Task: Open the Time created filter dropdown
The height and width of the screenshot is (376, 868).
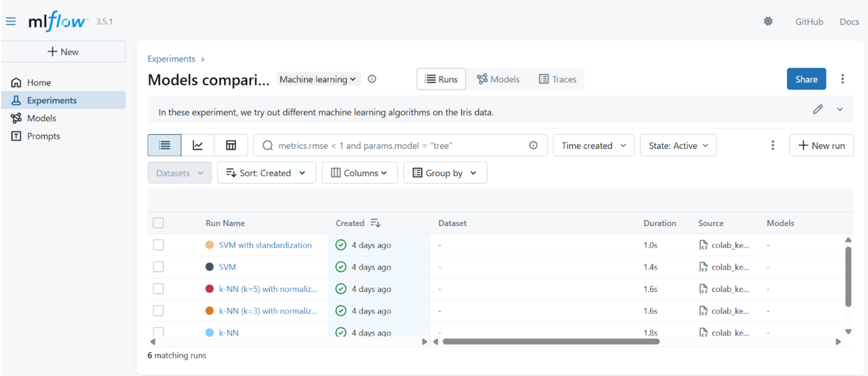Action: click(x=593, y=145)
